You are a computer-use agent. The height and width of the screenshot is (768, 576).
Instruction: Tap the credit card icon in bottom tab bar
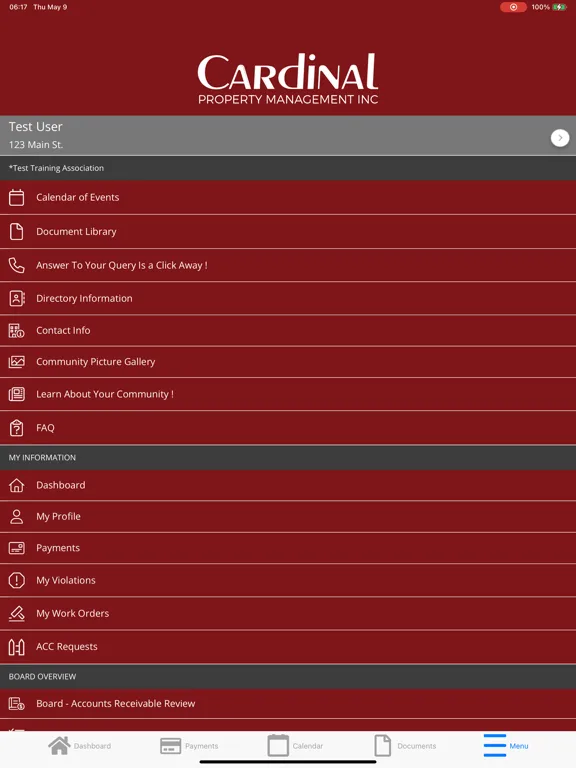[x=170, y=746]
